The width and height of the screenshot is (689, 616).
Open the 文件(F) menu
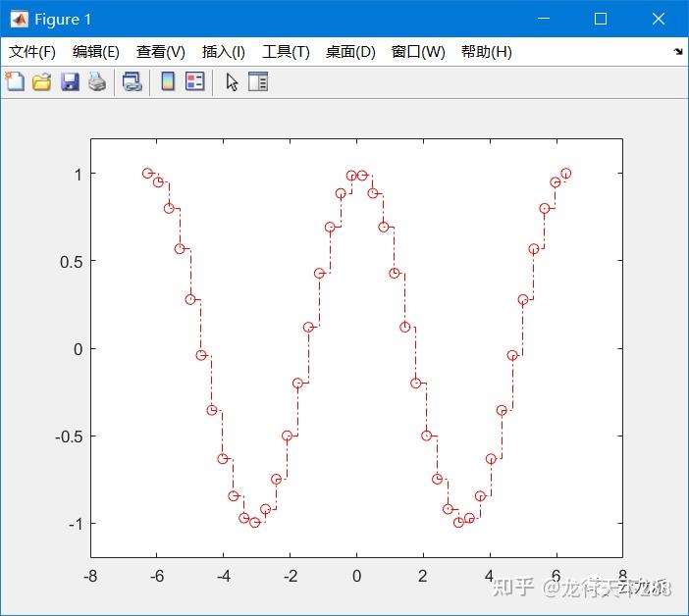point(32,52)
